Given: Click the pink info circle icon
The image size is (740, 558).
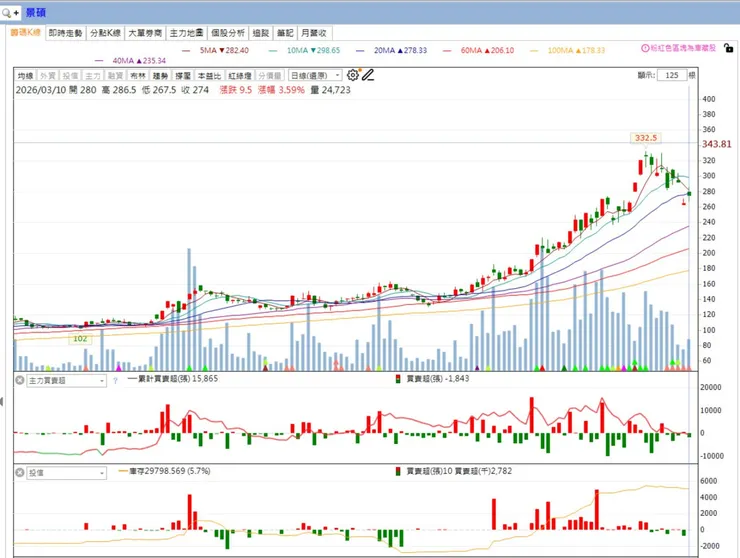Looking at the screenshot, I should [645, 48].
